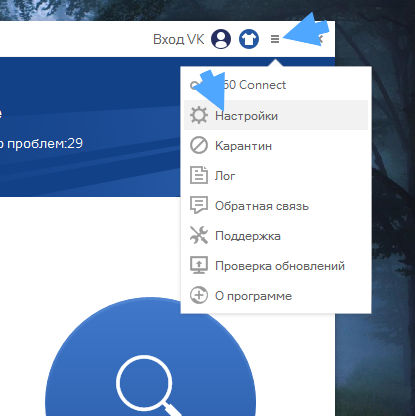415x416 pixels.
Task: Click the Вход VK login link
Action: 178,39
